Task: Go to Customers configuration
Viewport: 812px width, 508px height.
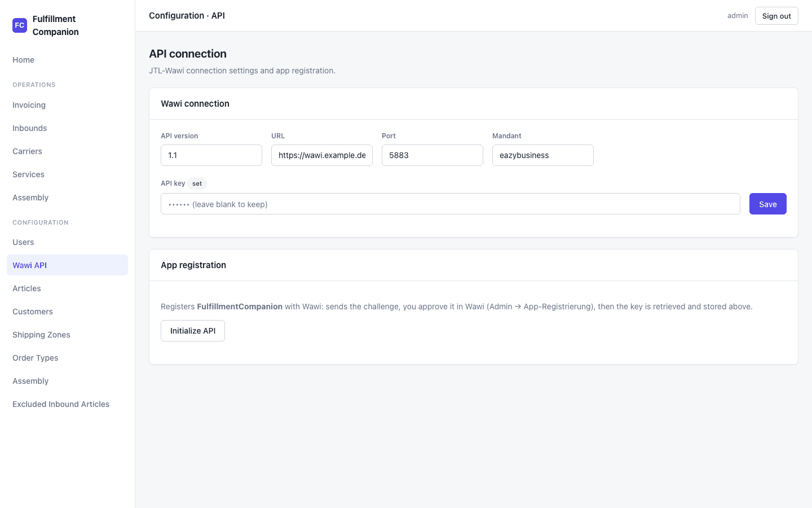Action: click(x=67, y=312)
